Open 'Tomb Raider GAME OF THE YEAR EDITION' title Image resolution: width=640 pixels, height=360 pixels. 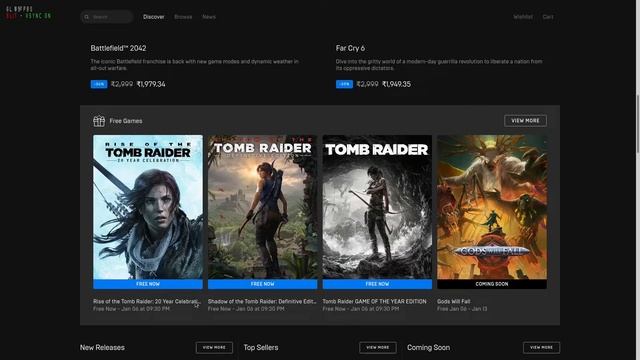click(x=374, y=301)
